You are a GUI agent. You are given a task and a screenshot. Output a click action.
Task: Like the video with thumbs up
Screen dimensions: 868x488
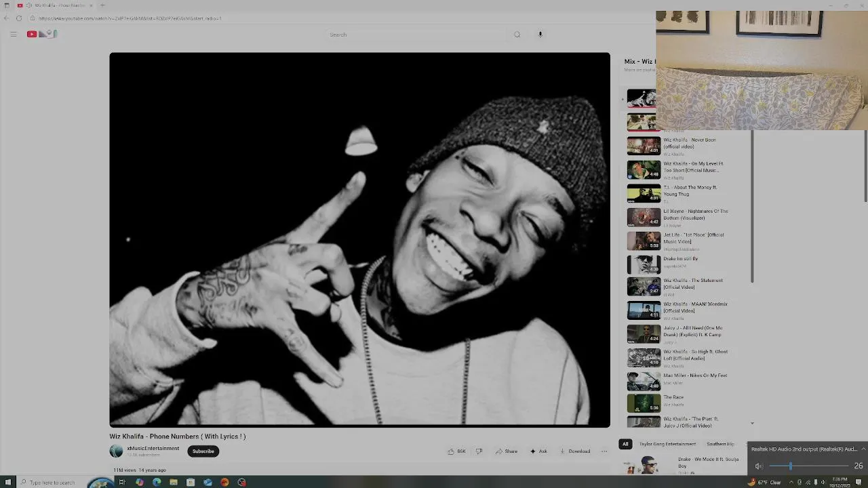tap(456, 451)
